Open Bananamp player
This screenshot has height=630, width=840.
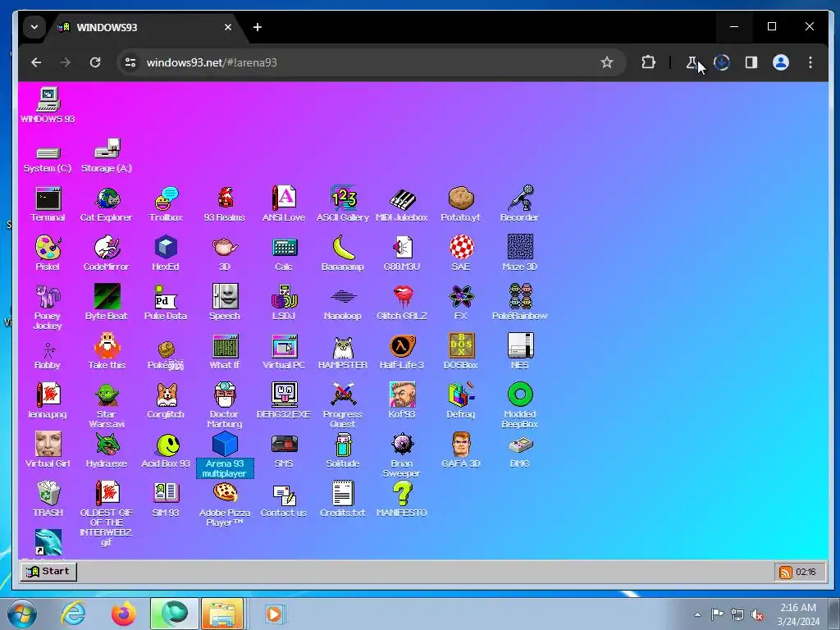tap(343, 253)
